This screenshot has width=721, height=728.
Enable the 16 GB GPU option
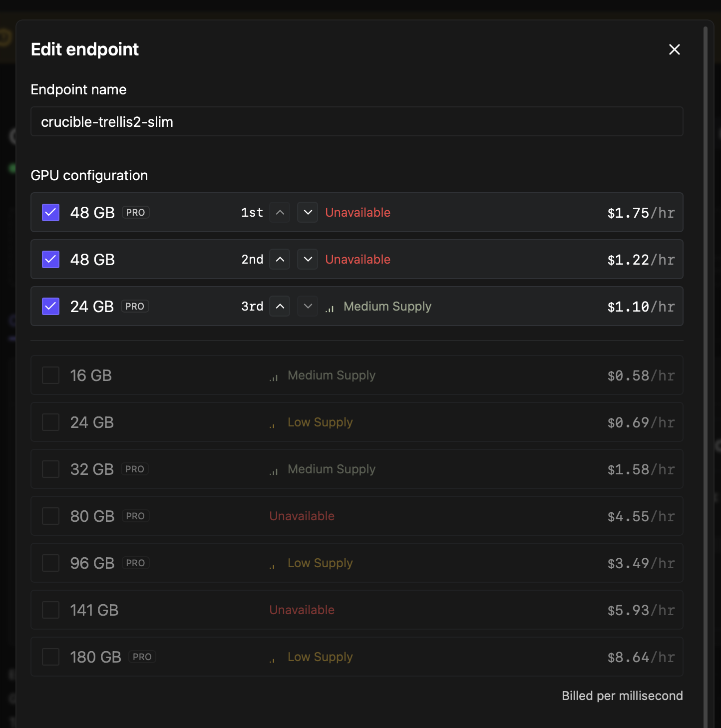50,375
